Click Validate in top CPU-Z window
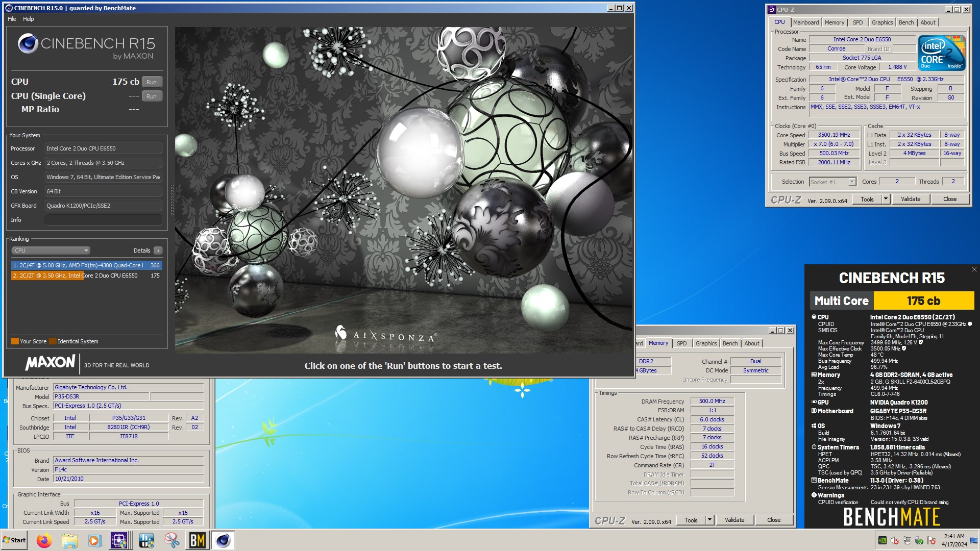 coord(911,199)
